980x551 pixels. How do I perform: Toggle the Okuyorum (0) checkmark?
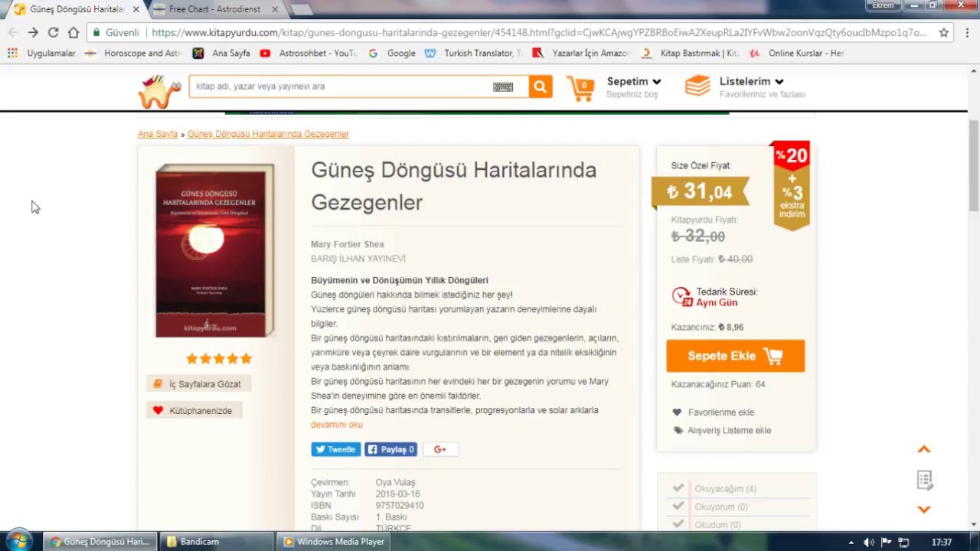point(678,506)
